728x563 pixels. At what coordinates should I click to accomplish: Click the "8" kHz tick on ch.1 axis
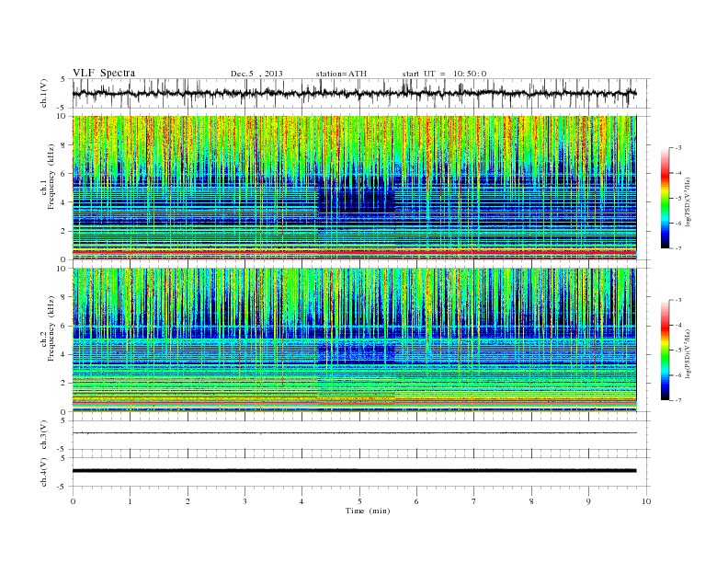[x=63, y=145]
